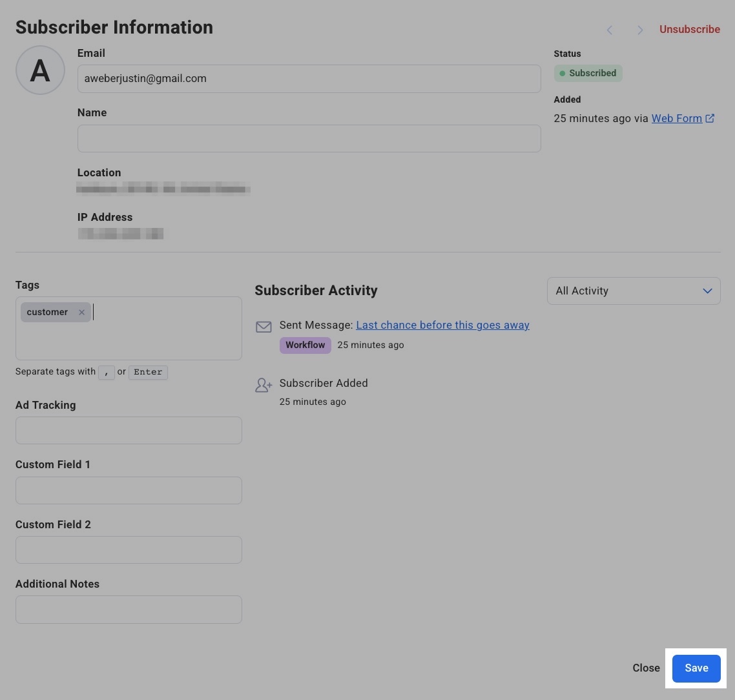
Task: Close the Subscriber Information panel
Action: [x=646, y=668]
